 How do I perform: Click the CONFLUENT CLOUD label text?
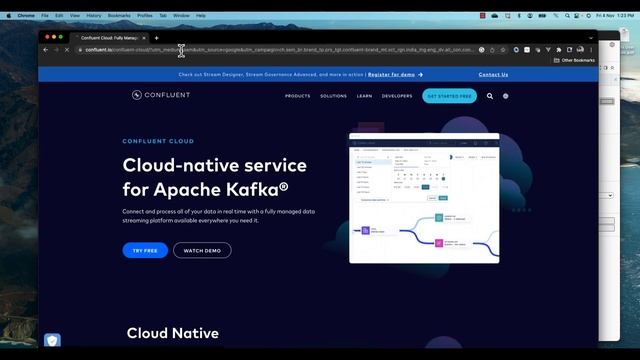(158, 141)
